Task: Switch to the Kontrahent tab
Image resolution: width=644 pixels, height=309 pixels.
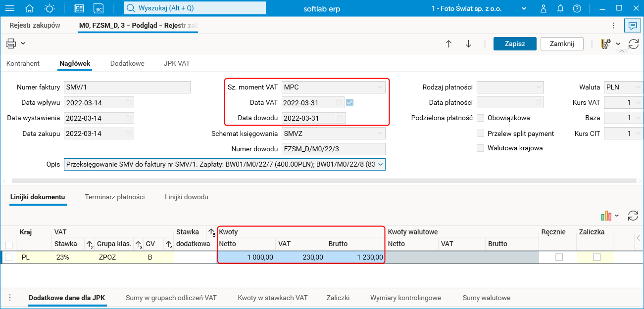Action: click(23, 63)
